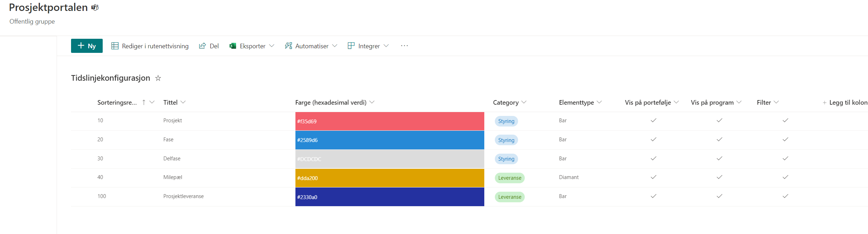Click the Offentlig gruppe label

point(32,21)
